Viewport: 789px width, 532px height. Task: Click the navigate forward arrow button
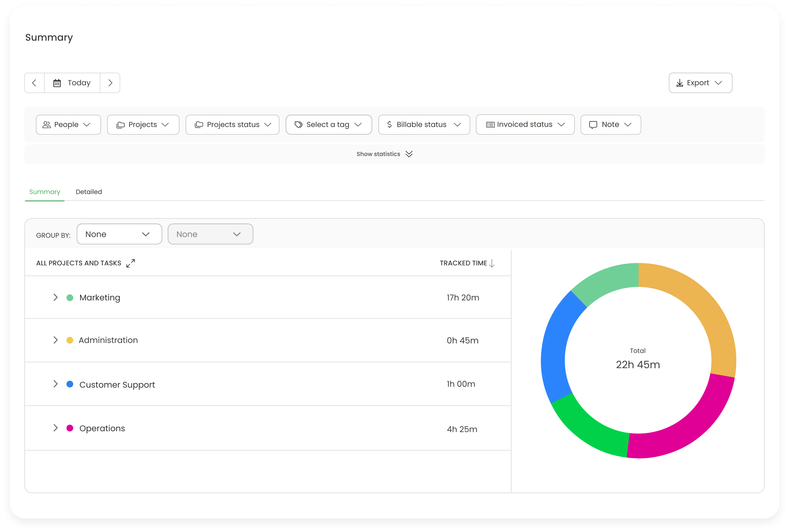tap(110, 83)
